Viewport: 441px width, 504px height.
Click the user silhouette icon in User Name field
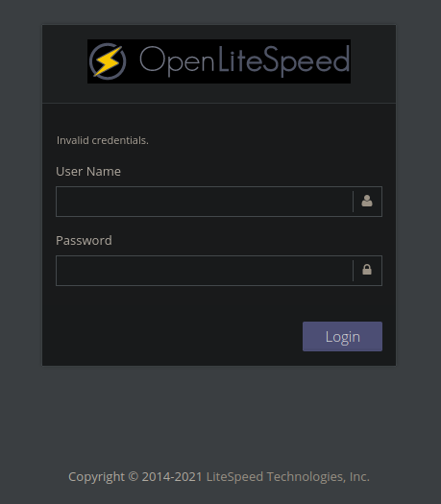point(367,202)
